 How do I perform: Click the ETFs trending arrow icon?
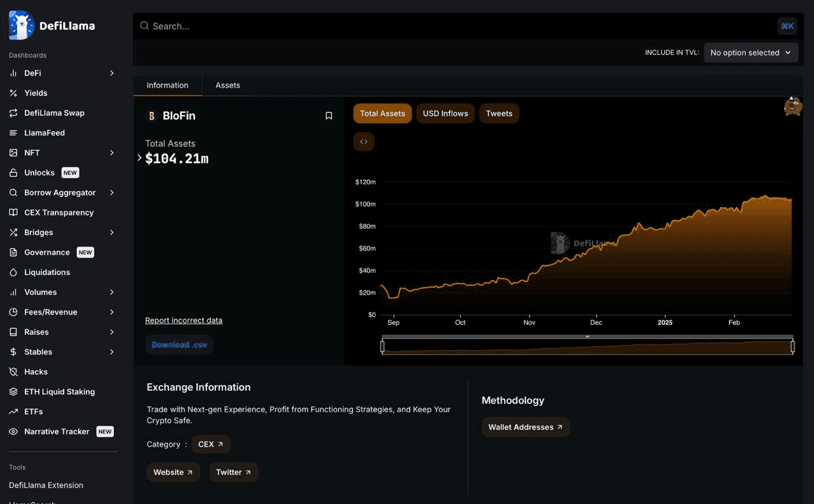13,412
